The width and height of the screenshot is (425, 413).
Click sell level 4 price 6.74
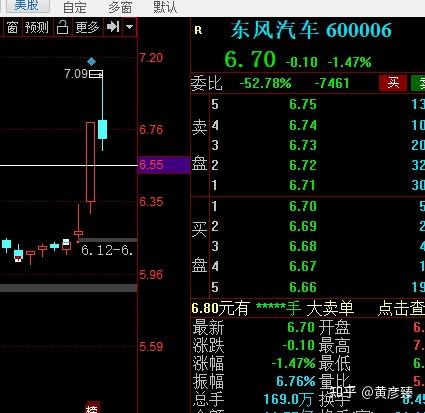tap(303, 125)
